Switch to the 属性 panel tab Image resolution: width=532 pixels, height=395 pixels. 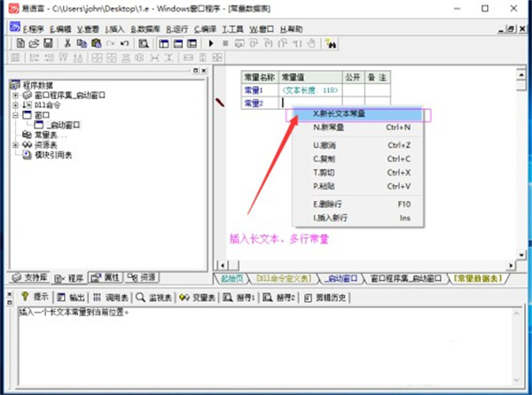tap(106, 278)
